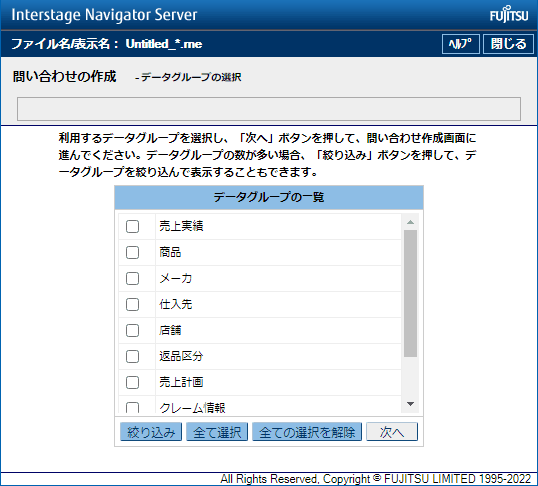This screenshot has height=486, width=538.
Task: Click the Interstage Navigator Server title
Action: (104, 15)
